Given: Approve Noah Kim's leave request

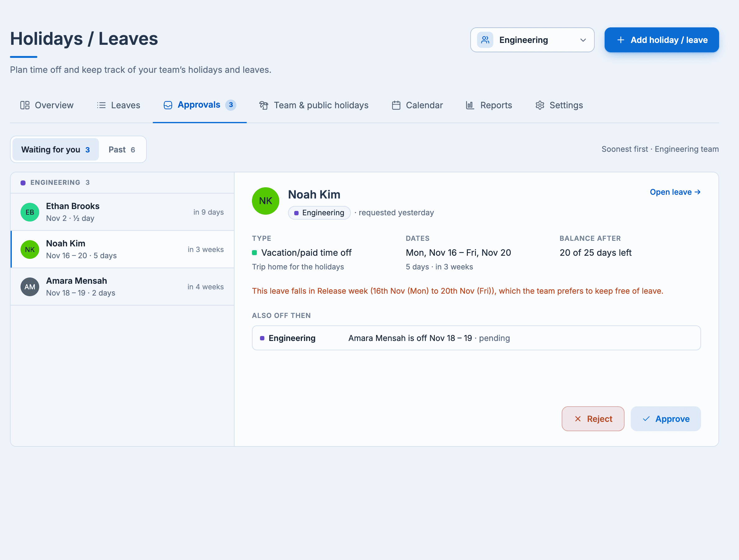Looking at the screenshot, I should click(x=666, y=419).
